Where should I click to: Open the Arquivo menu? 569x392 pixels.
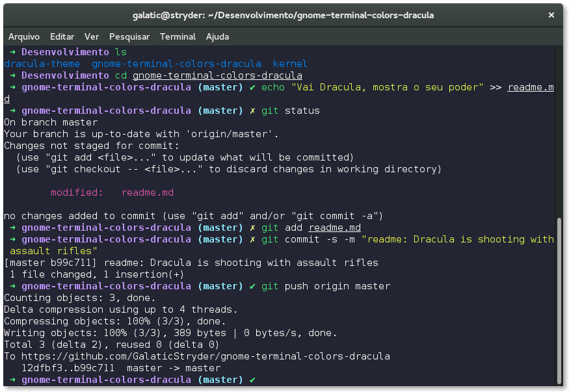pyautogui.click(x=24, y=36)
